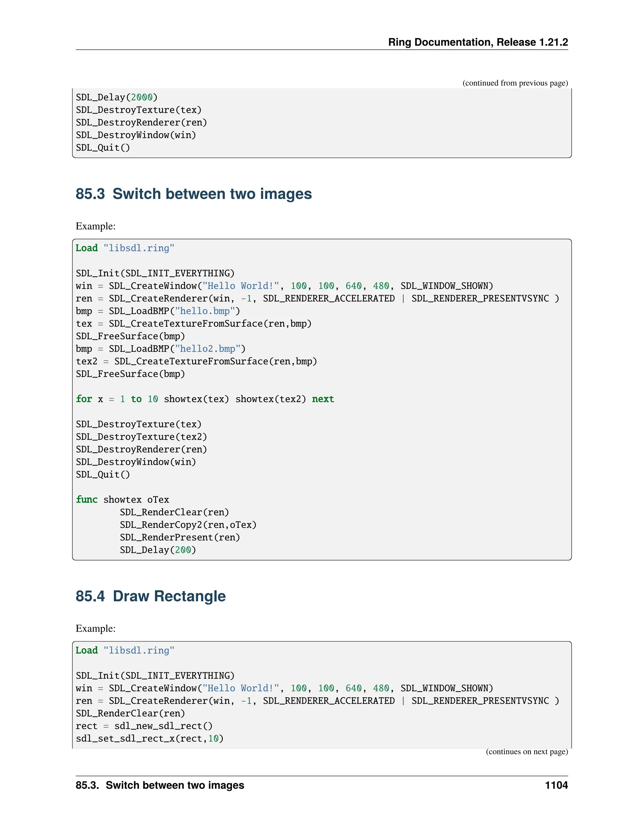The width and height of the screenshot is (644, 833).
Task: Click the 'func showtex oTex' line
Action: (122, 500)
